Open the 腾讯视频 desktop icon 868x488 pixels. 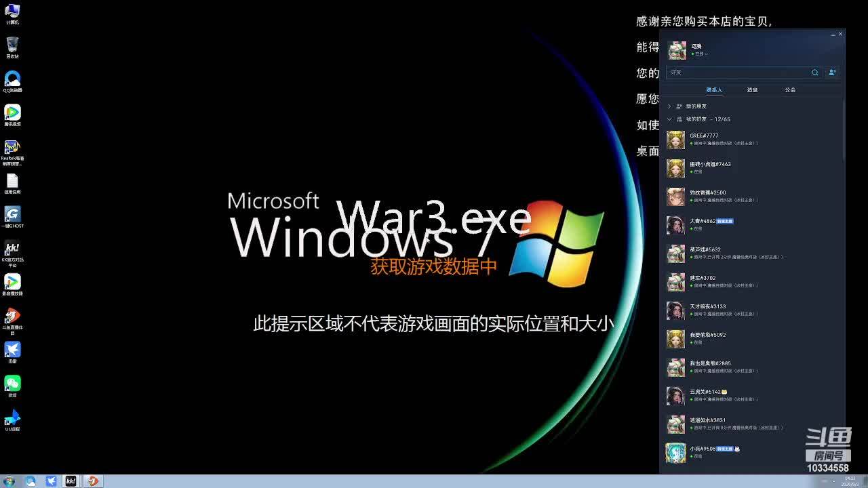pos(12,115)
